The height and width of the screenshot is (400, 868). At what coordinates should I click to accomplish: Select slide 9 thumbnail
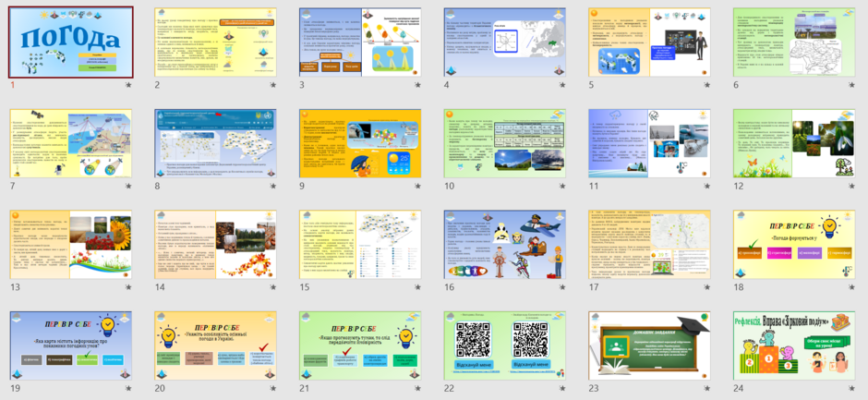click(360, 143)
